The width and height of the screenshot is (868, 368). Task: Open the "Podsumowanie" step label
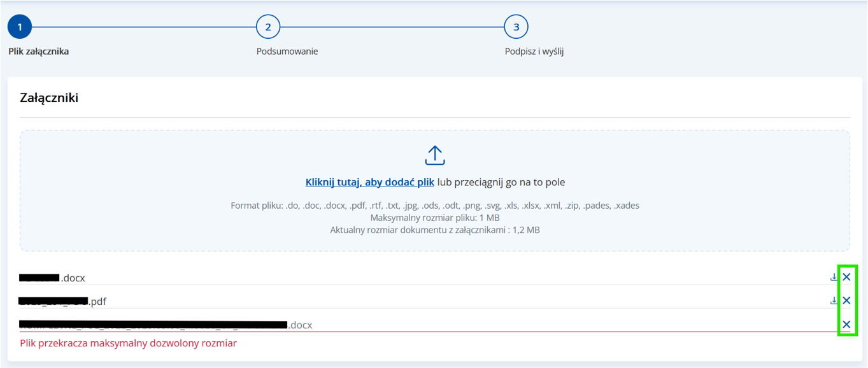(x=287, y=52)
